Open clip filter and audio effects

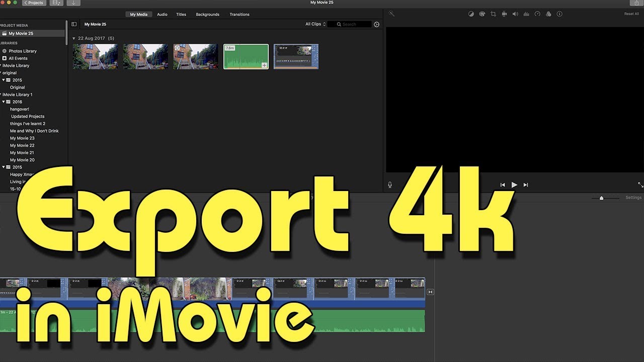coord(548,14)
